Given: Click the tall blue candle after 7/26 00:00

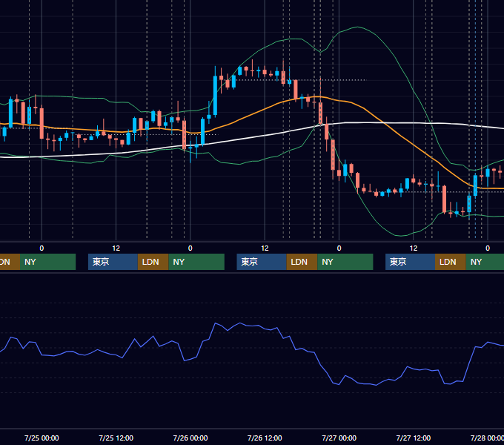Looking at the screenshot, I should [215, 95].
